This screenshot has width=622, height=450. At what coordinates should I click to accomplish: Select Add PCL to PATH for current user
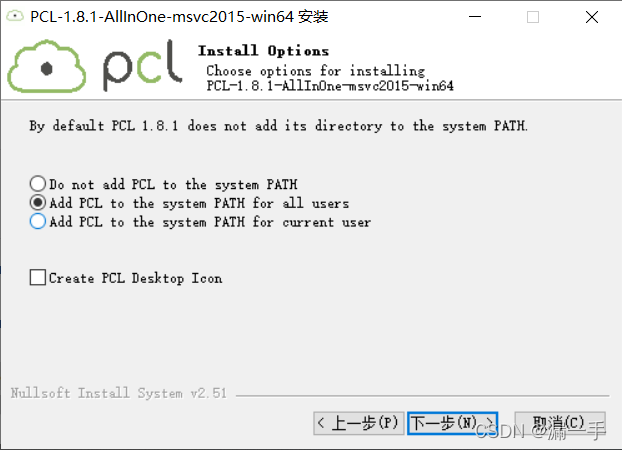[x=38, y=221]
